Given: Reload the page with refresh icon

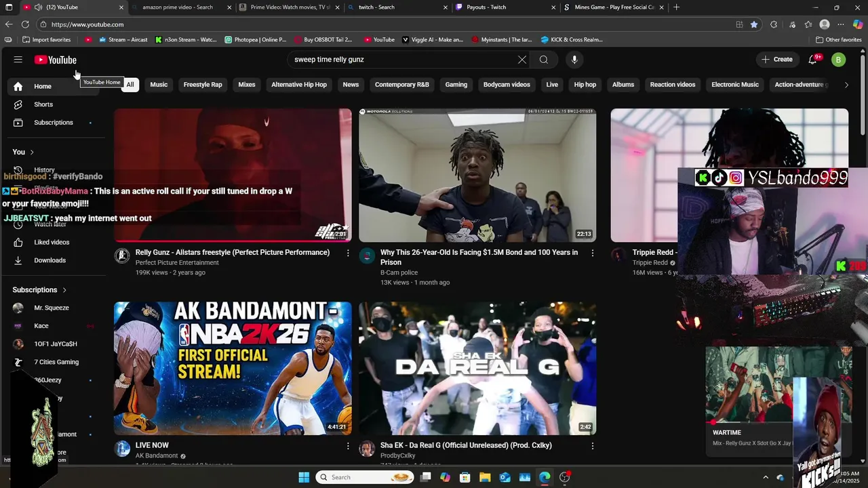Looking at the screenshot, I should click(26, 24).
